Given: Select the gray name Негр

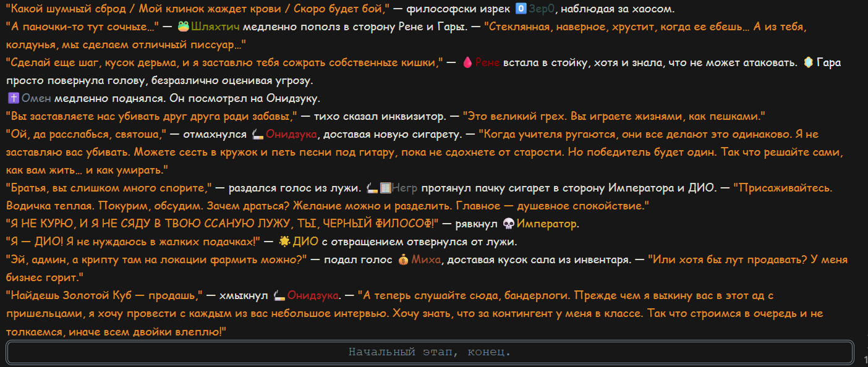Looking at the screenshot, I should pyautogui.click(x=405, y=188).
